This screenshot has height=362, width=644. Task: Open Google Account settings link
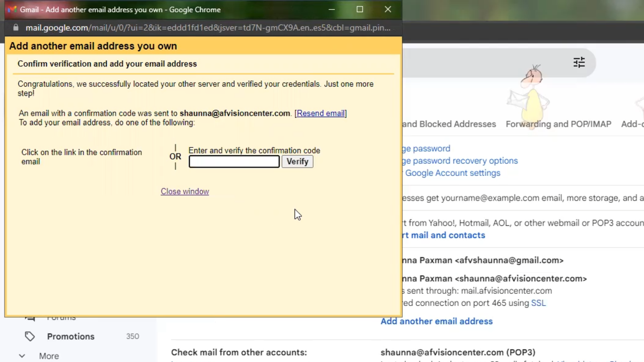coord(452,173)
